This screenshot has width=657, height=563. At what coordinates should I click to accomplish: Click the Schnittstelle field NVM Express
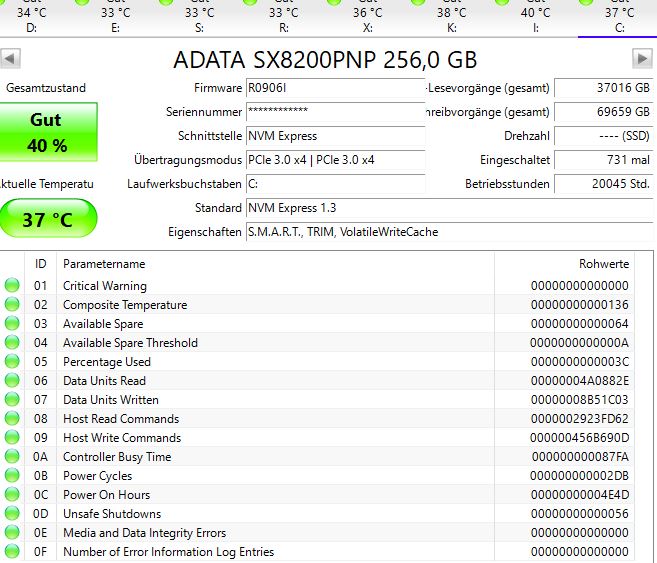coord(336,136)
